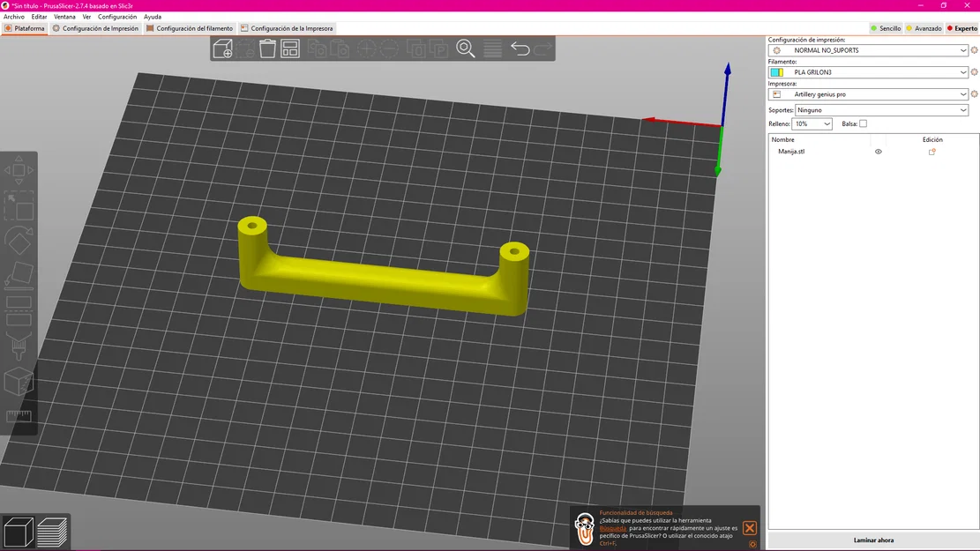Click the notification settings gear icon
980x551 pixels.
click(x=752, y=544)
